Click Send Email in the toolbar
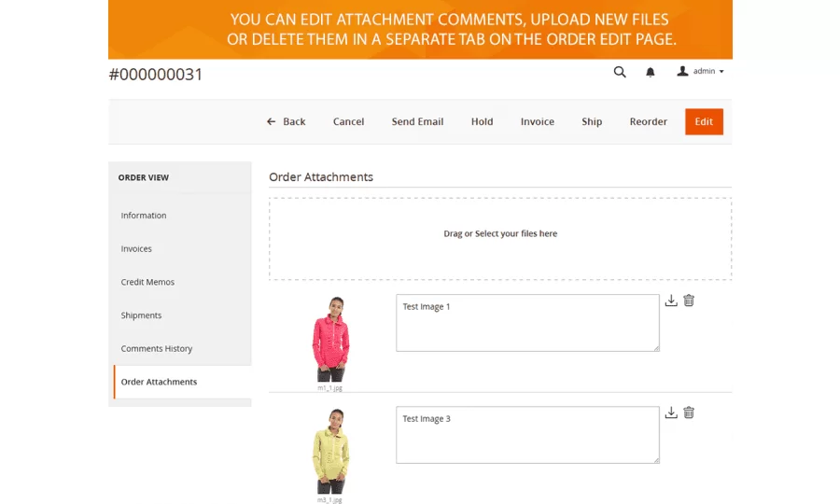This screenshot has height=504, width=840. point(417,121)
